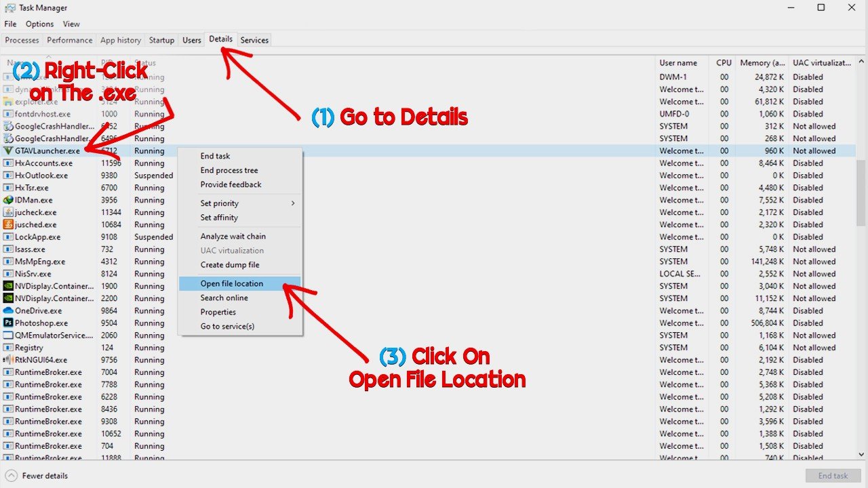The image size is (868, 488).
Task: Switch to the App history tab
Action: tap(121, 40)
